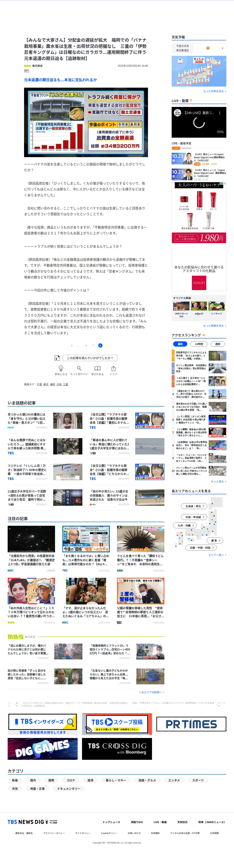The width and height of the screenshot is (234, 868).
Task: Open the エンタメ category chip
Action: pyautogui.click(x=174, y=780)
